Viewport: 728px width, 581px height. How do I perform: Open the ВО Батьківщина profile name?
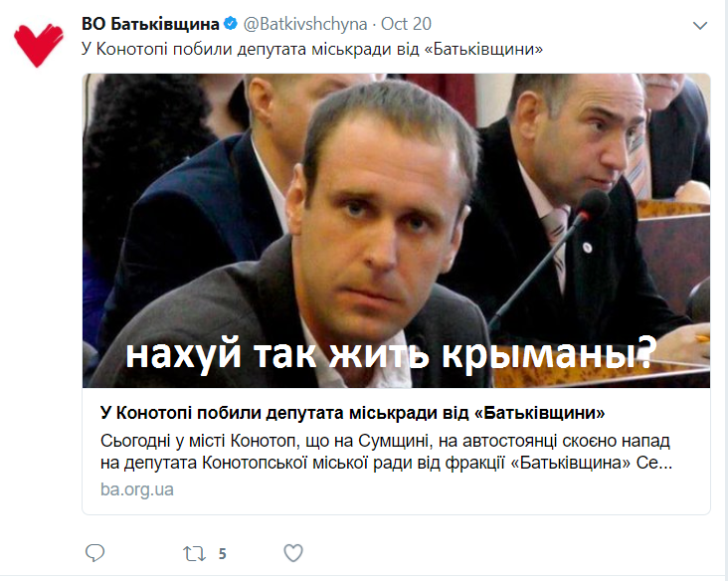click(150, 24)
